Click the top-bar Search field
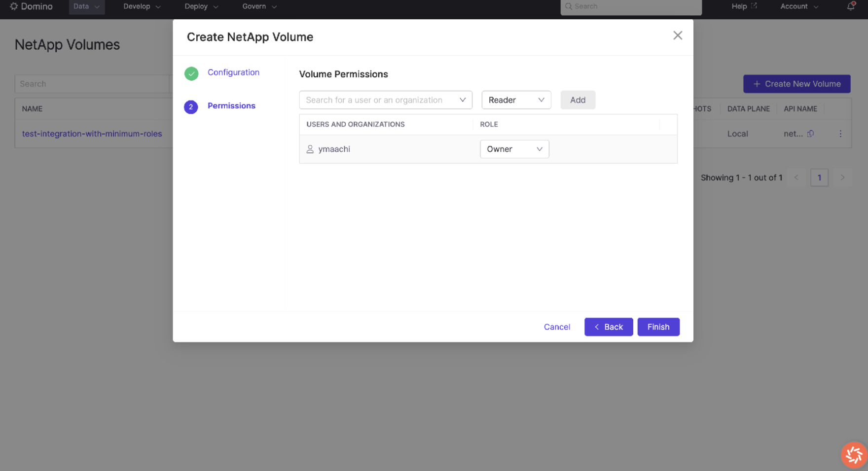The image size is (868, 471). [x=631, y=6]
